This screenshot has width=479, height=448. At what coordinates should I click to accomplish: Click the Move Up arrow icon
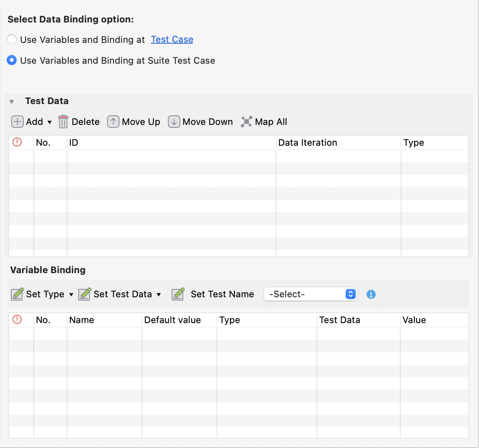coord(113,122)
